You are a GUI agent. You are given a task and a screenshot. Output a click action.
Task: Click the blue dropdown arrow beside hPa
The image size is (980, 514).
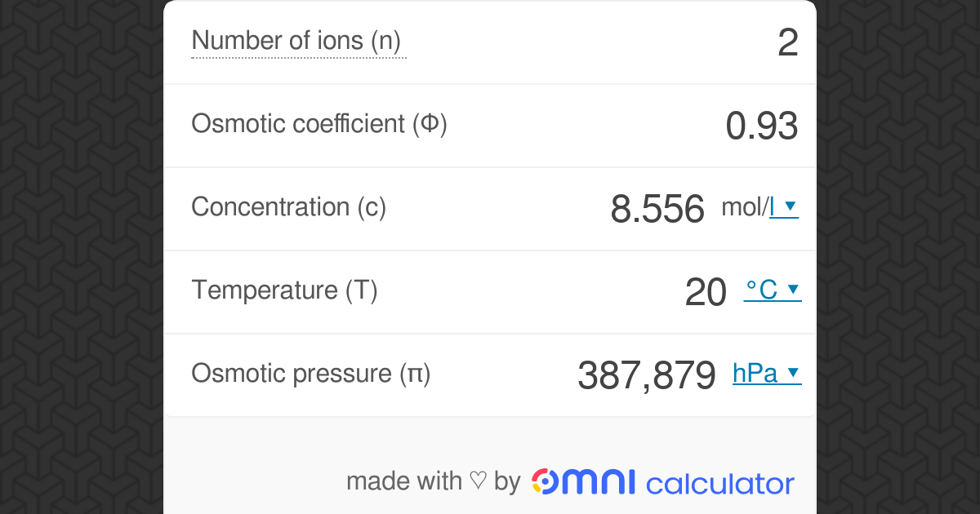pos(794,374)
